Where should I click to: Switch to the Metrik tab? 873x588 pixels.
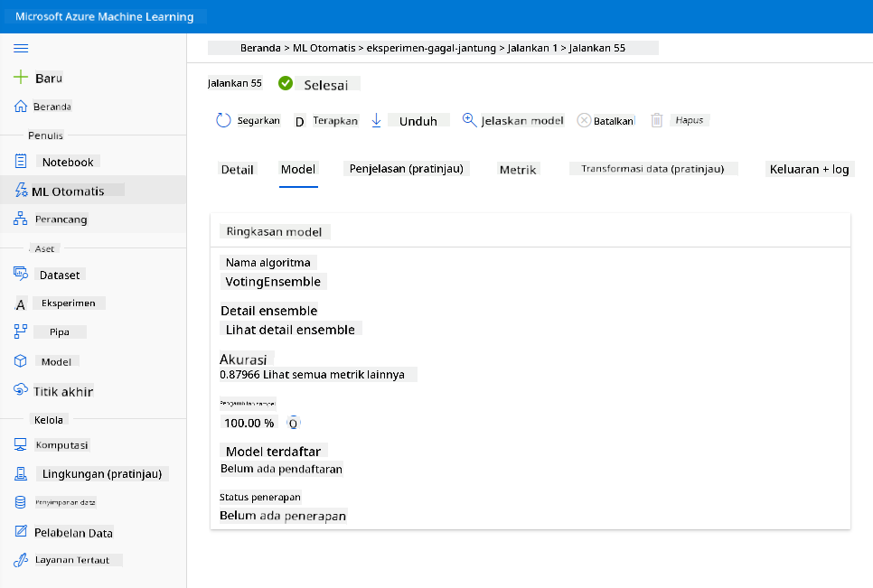click(518, 170)
